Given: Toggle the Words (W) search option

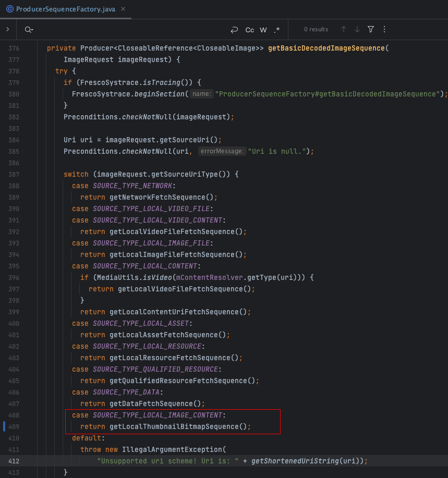Looking at the screenshot, I should point(263,30).
